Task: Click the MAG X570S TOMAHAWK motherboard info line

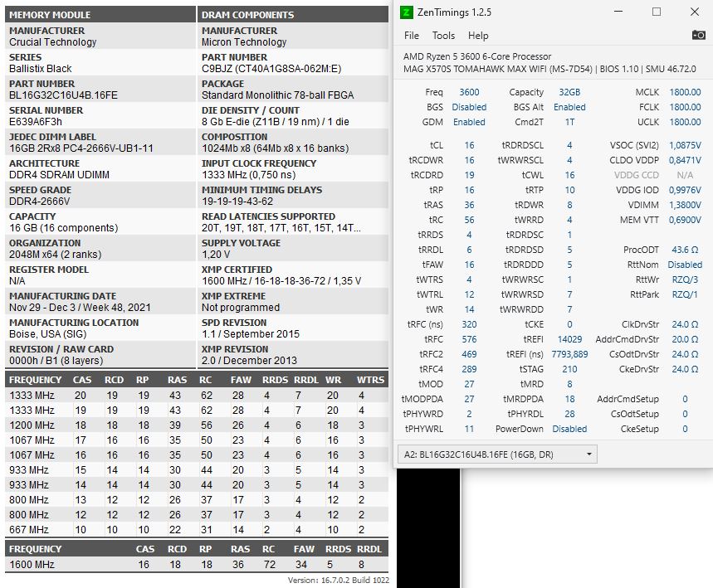Action: click(x=549, y=69)
